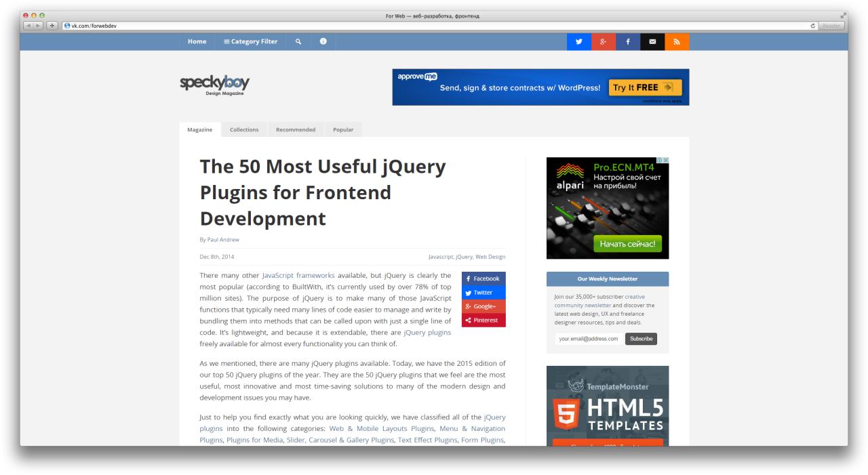Image resolution: width=868 pixels, height=475 pixels.
Task: Open author Paul Andrew's link
Action: (223, 239)
